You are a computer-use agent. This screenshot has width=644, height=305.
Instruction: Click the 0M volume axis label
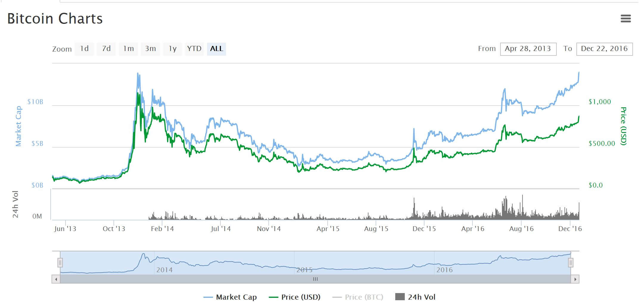click(x=37, y=216)
